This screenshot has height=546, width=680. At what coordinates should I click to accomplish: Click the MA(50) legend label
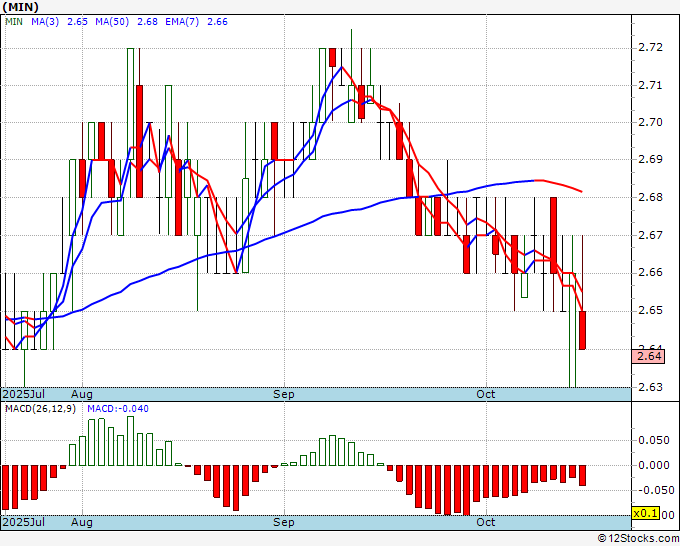(x=112, y=22)
